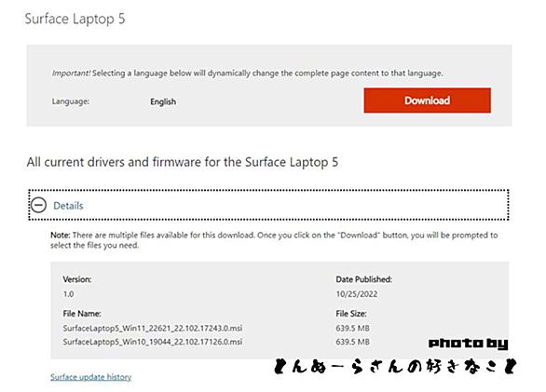This screenshot has width=546, height=392.
Task: Click the SurfaceLaptop5_Win11_22621 file name
Action: click(153, 328)
